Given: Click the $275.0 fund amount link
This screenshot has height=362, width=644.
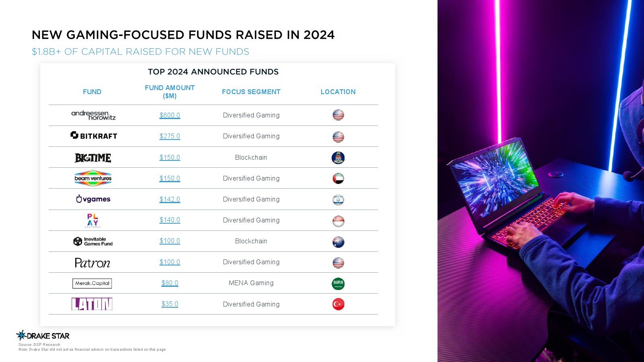Looking at the screenshot, I should (170, 136).
